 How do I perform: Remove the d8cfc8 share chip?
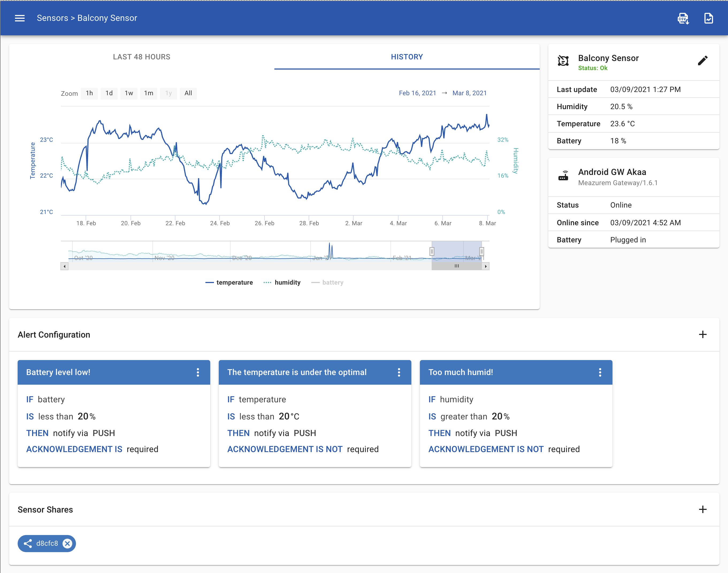click(x=67, y=543)
